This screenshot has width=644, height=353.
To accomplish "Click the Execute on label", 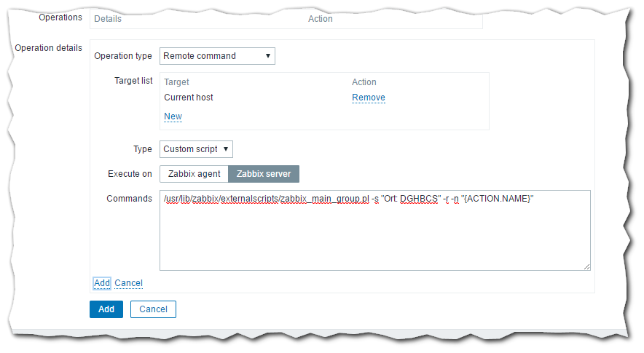I will coord(129,174).
